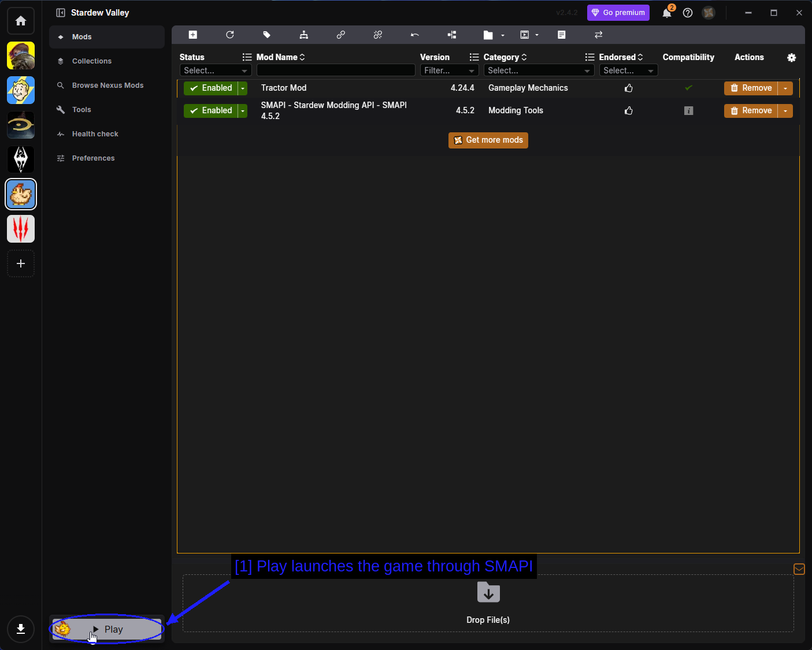The width and height of the screenshot is (812, 650).
Task: Click the Mod Name filter text field
Action: click(x=336, y=70)
